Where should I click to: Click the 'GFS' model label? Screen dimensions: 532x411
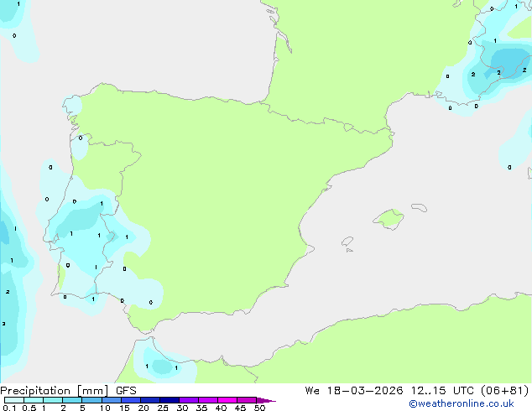[126, 391]
